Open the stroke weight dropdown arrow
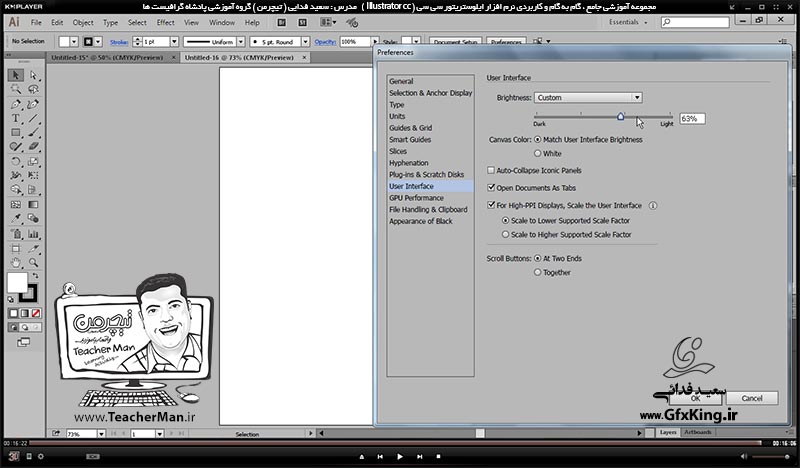The width and height of the screenshot is (800, 468). tap(174, 41)
